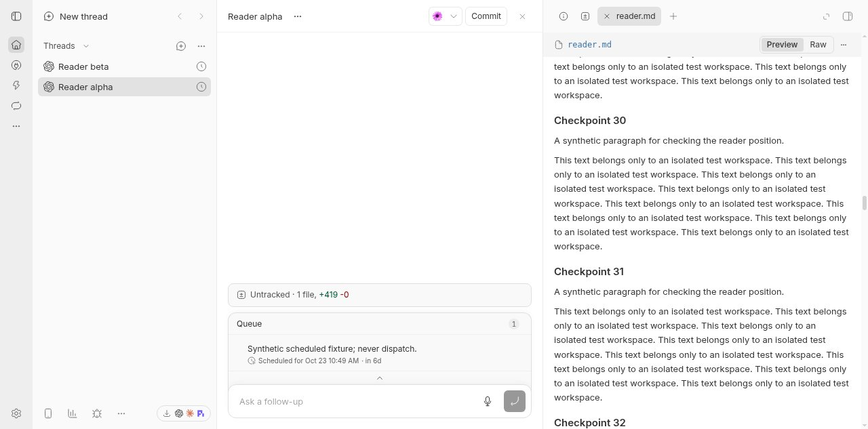
Task: Click the orange starburst logo in the provider pill
Action: coord(190,413)
